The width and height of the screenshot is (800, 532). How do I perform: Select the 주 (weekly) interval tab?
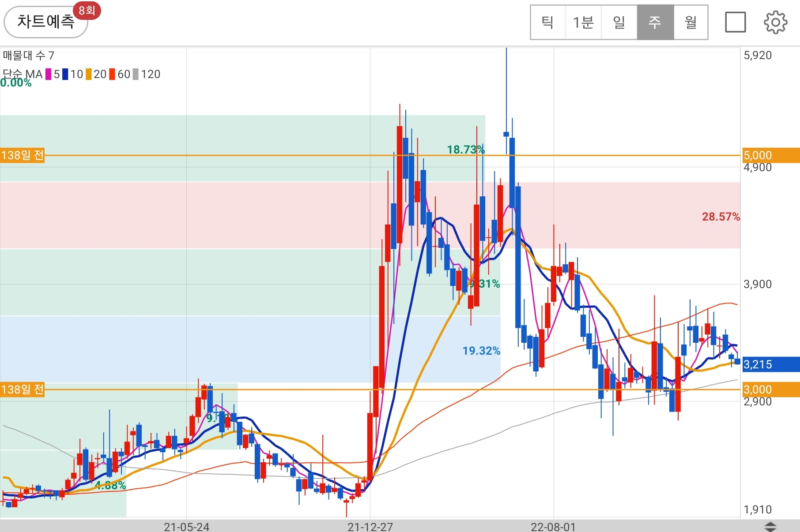pos(655,22)
